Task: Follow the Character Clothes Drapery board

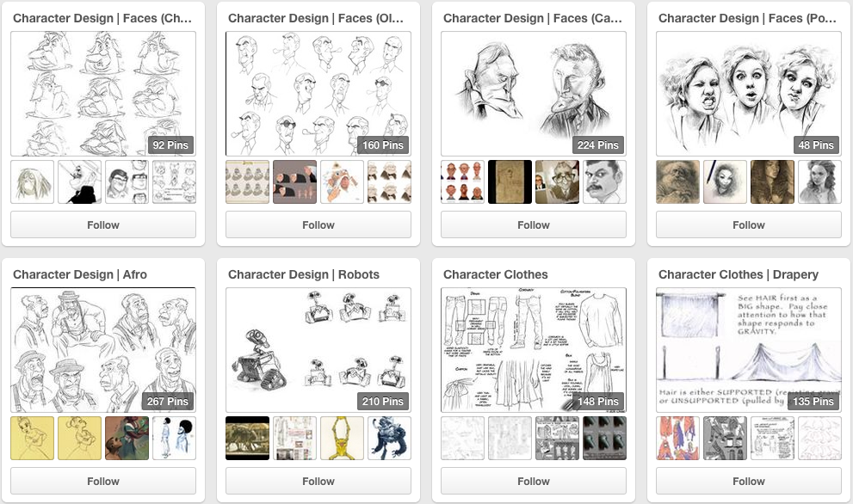Action: click(749, 481)
